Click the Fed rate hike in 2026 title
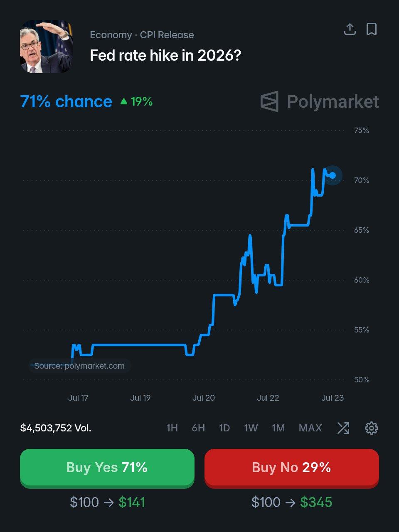Screen dimensions: 399x532 [165, 55]
